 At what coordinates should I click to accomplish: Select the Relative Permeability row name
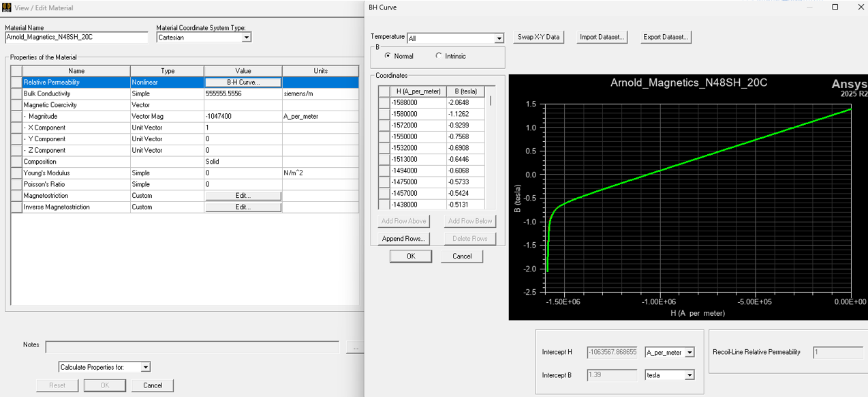pyautogui.click(x=76, y=83)
